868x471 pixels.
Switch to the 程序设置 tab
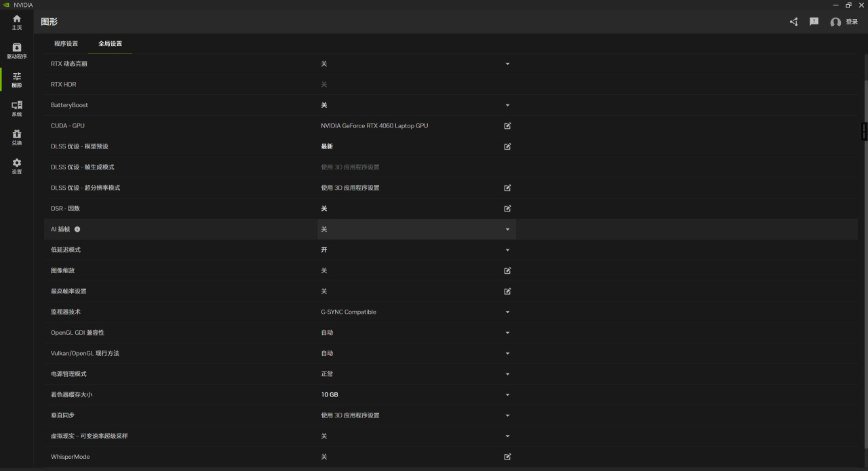[66, 44]
